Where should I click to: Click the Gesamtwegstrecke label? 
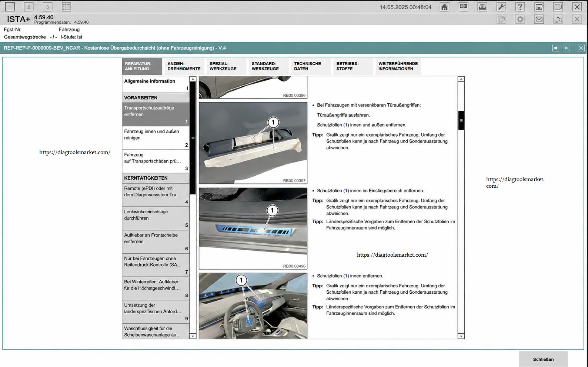[x=25, y=37]
